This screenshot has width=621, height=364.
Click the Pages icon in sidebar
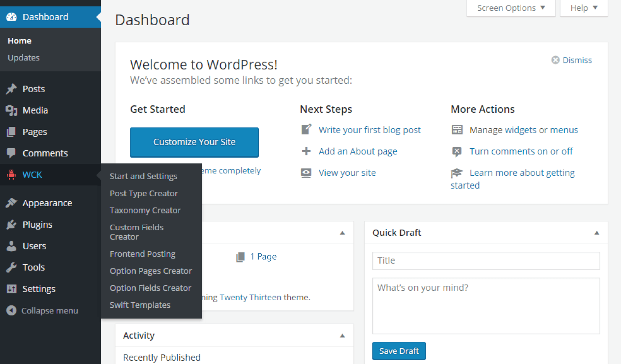11,132
